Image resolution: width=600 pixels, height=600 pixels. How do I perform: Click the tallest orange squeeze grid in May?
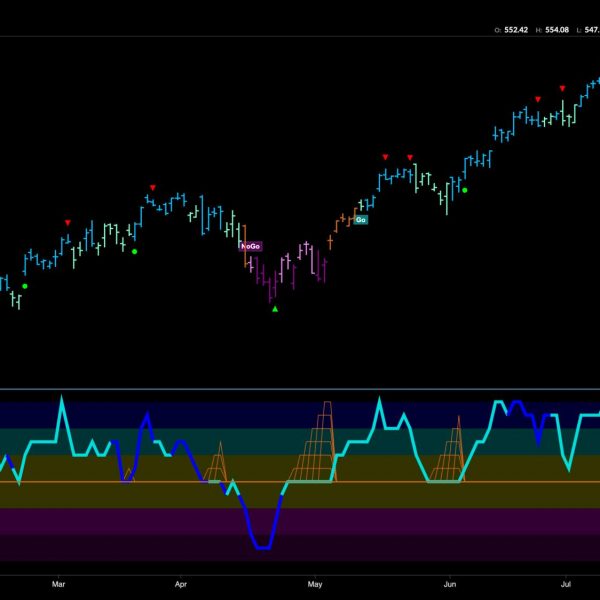point(313,441)
